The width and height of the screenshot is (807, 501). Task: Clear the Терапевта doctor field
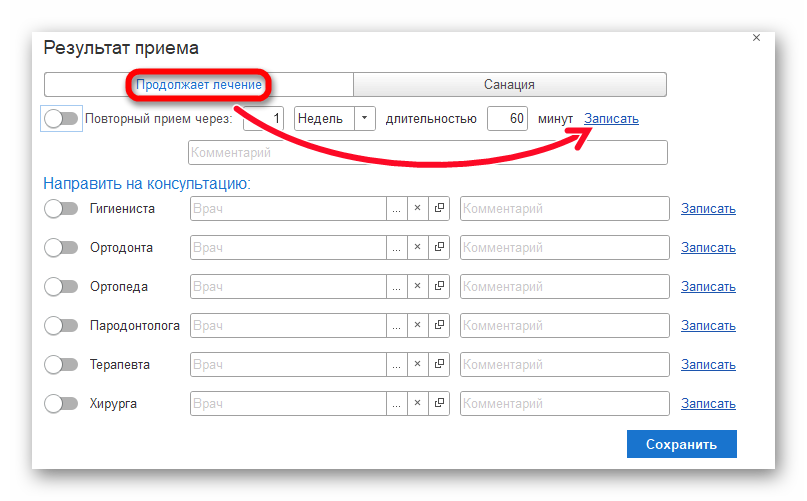(417, 364)
